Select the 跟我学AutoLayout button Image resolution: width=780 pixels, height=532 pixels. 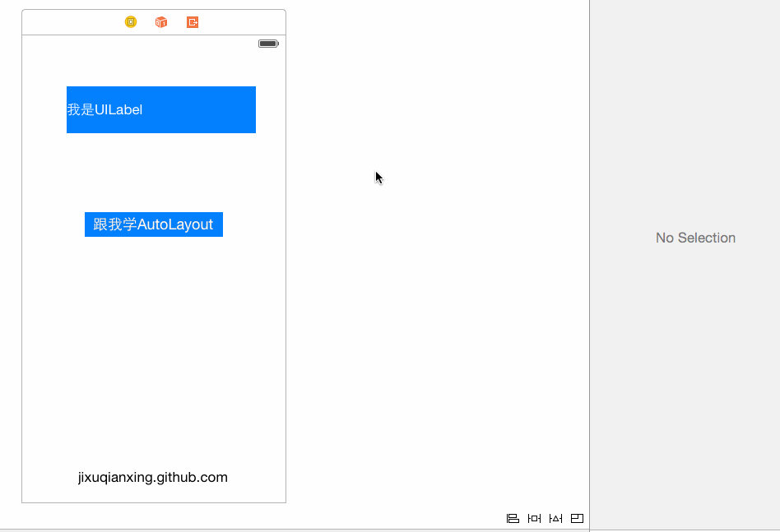click(154, 224)
